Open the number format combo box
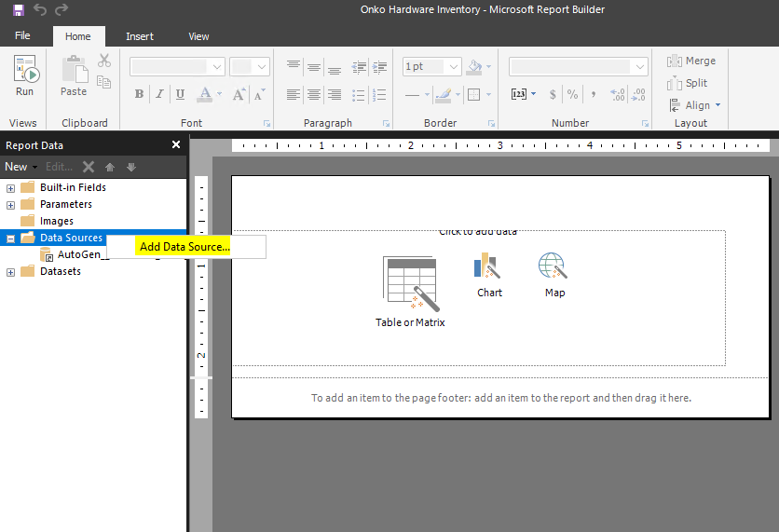The width and height of the screenshot is (779, 532). [x=579, y=66]
